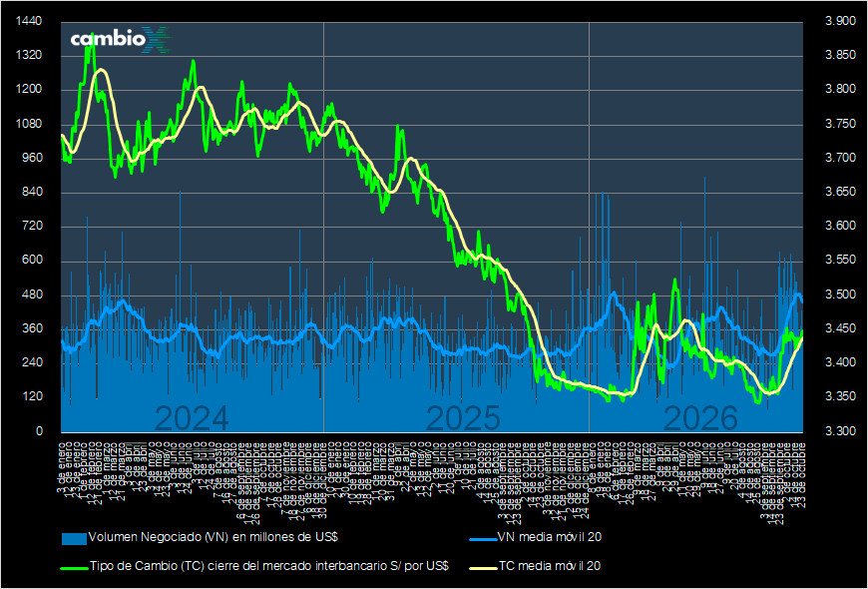Select the 2025 year label in chart
868x589 pixels.
464,418
